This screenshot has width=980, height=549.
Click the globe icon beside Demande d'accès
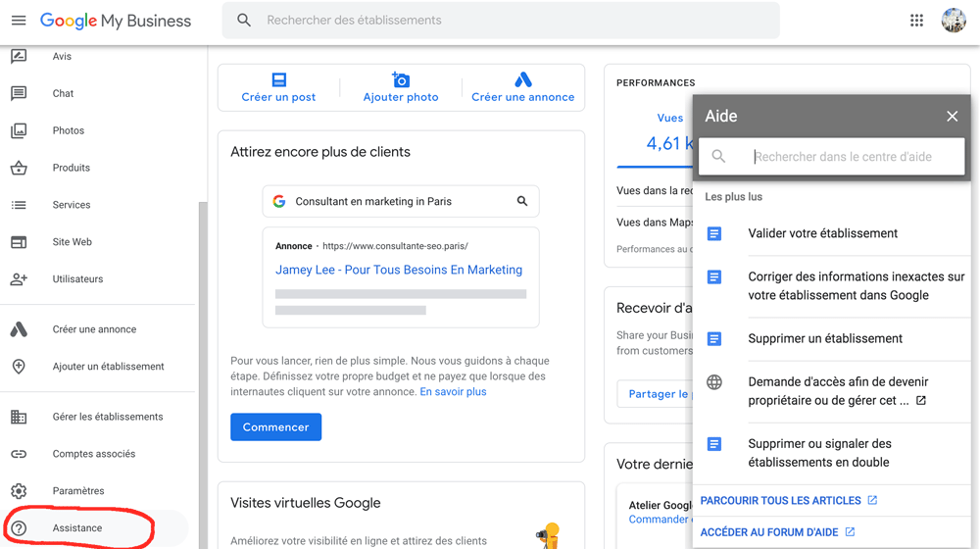pyautogui.click(x=714, y=382)
